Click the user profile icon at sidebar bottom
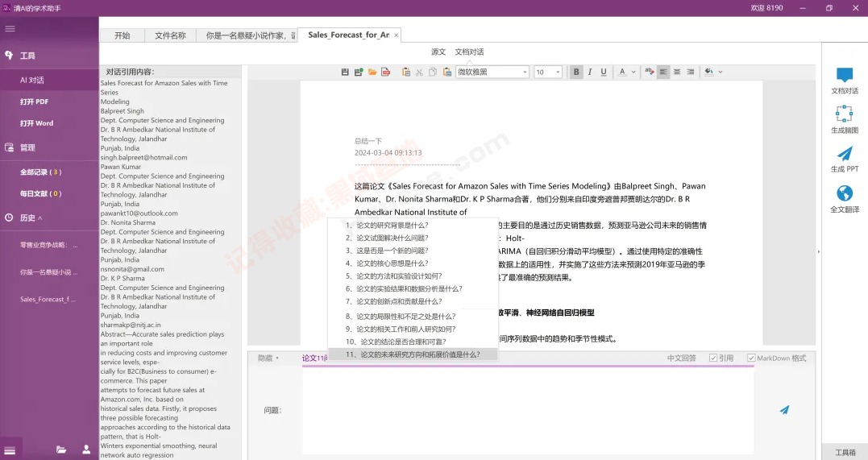868x460 pixels. click(86, 450)
